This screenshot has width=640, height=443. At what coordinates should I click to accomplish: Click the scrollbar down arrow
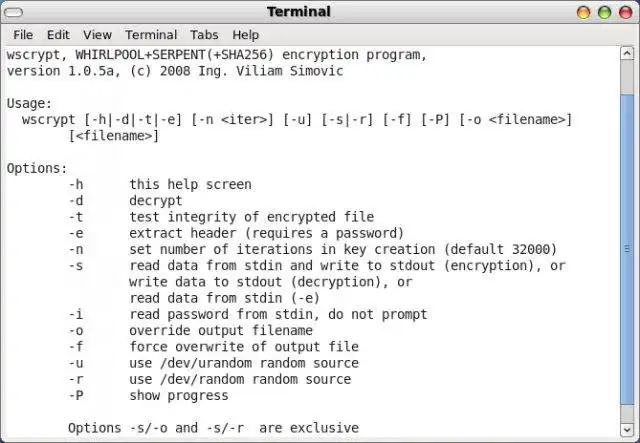coord(631,435)
